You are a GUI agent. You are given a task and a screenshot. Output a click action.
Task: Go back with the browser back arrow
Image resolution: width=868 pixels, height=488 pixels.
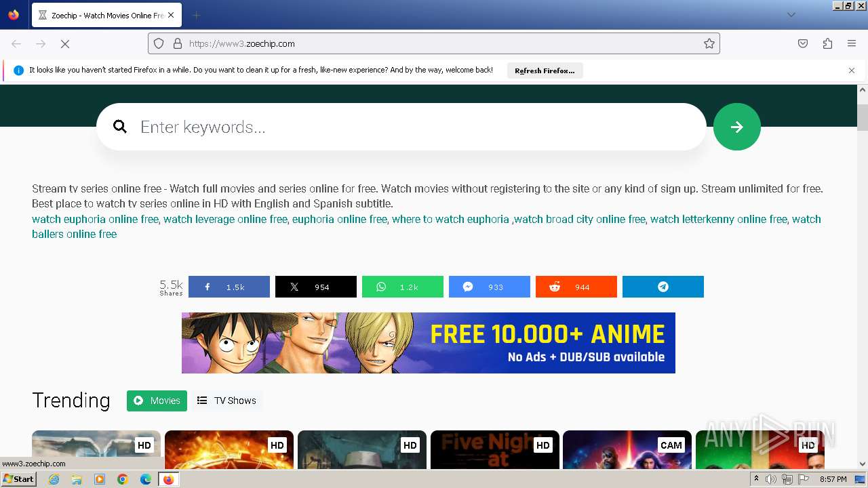(16, 43)
